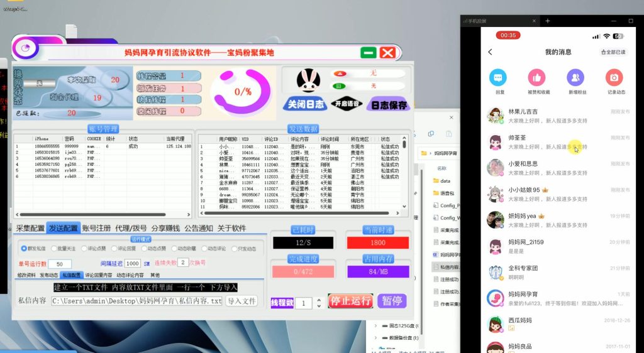Switch to the 采集配置 tab
The image size is (644, 353).
pyautogui.click(x=30, y=229)
